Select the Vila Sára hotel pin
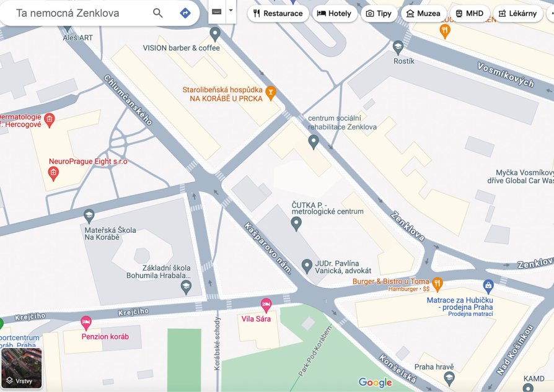This screenshot has height=392, width=554. (x=266, y=305)
